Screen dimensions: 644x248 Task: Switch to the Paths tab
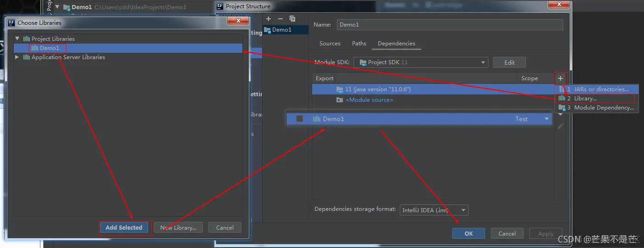pos(359,44)
